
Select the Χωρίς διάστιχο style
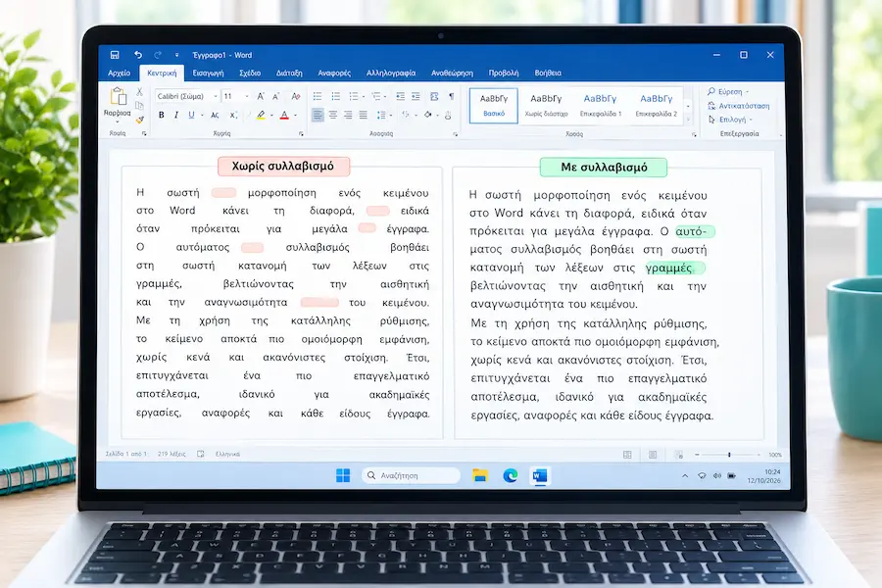(x=546, y=105)
